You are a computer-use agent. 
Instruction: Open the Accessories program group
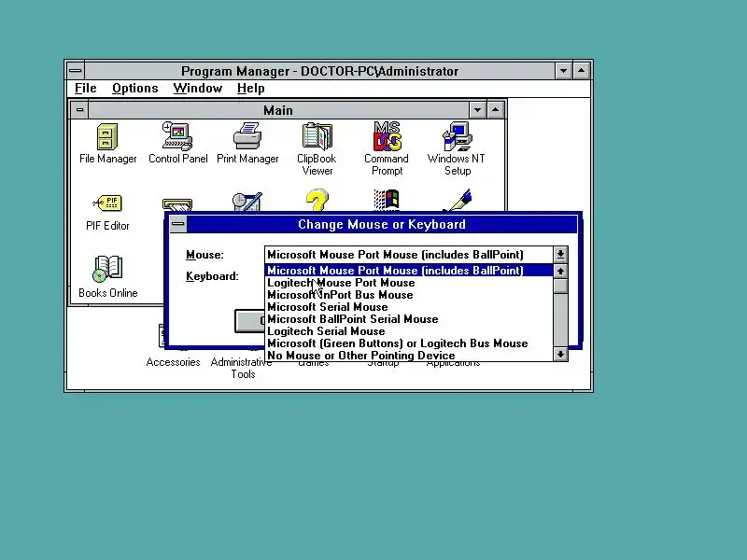[173, 362]
